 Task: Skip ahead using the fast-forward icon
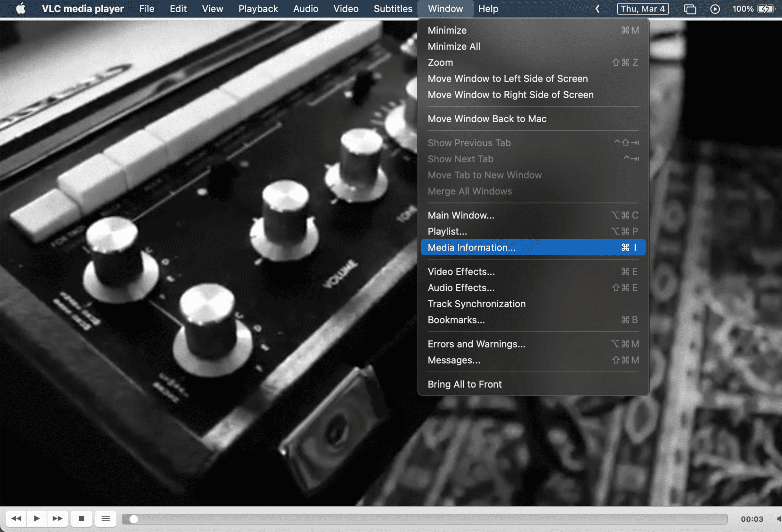[x=58, y=518]
